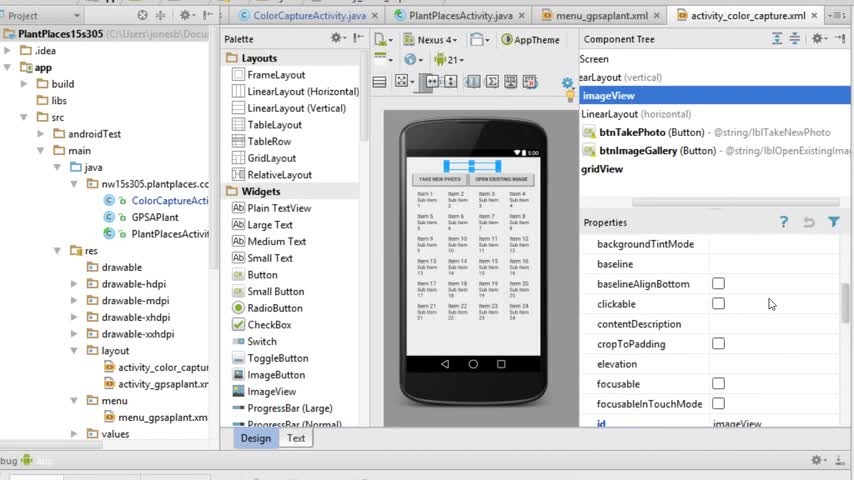
Task: Click wrap content vertical toolbar icon
Action: pyautogui.click(x=450, y=82)
